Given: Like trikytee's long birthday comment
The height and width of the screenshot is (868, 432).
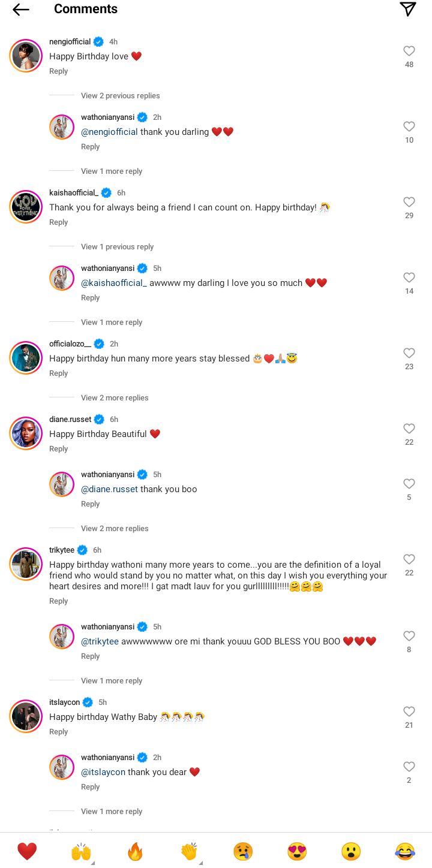Looking at the screenshot, I should tap(409, 560).
